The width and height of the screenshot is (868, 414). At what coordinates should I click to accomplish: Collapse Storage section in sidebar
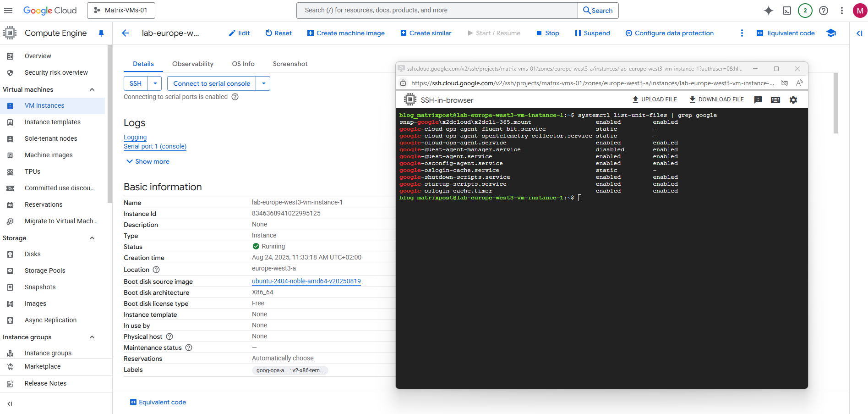pyautogui.click(x=92, y=238)
